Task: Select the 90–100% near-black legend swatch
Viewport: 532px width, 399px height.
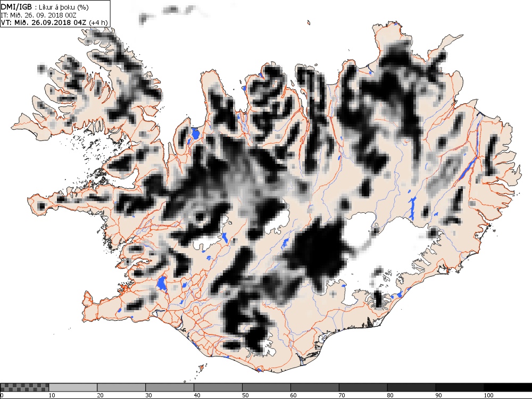Action: coord(460,387)
